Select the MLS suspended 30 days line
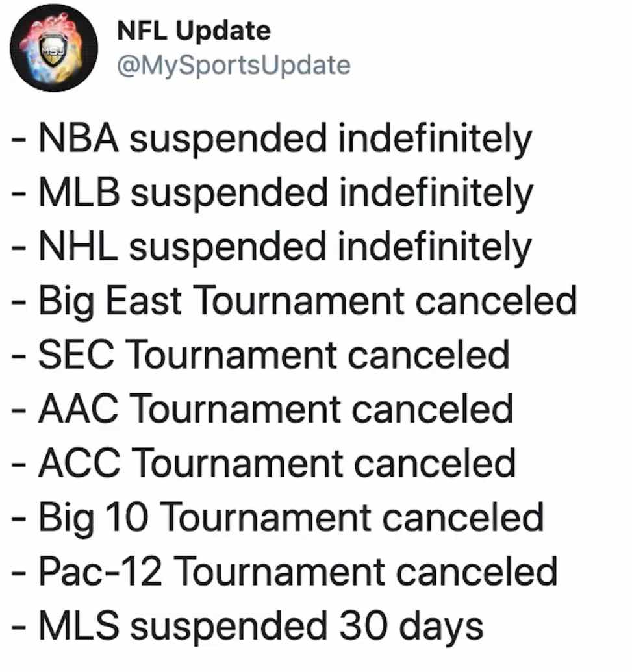Image resolution: width=632 pixels, height=672 pixels. pyautogui.click(x=247, y=627)
